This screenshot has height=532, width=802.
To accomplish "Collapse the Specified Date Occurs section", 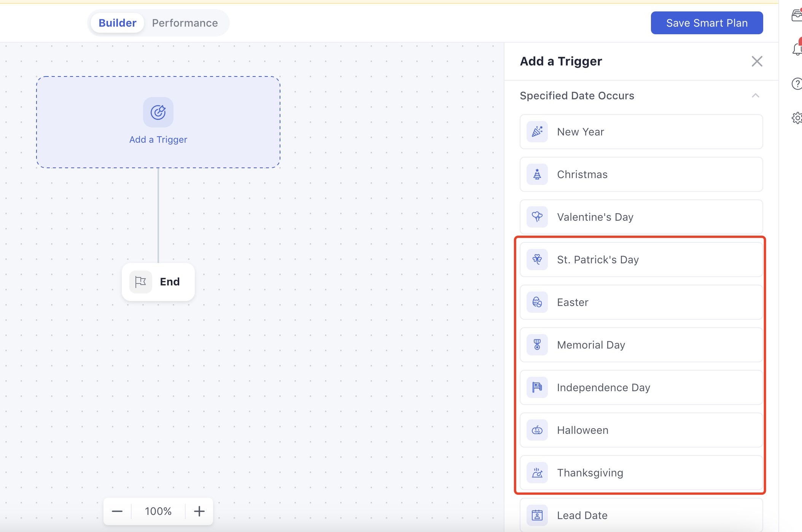I will (755, 96).
